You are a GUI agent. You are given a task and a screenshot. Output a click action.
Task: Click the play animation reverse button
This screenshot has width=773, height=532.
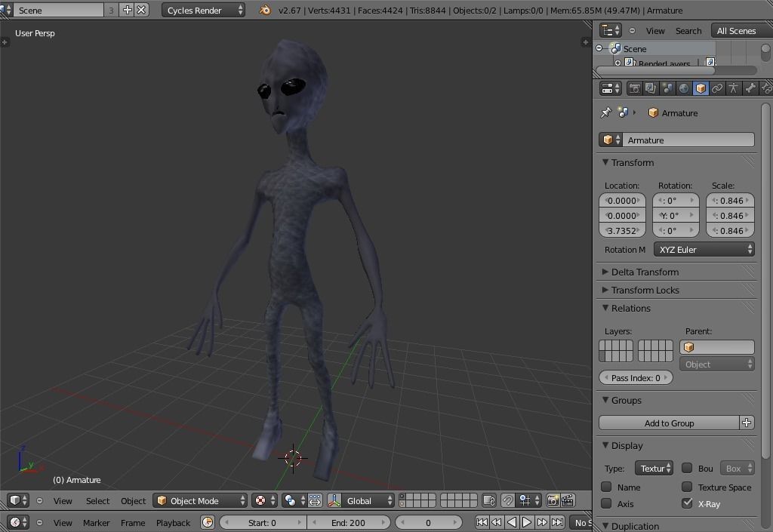click(x=512, y=522)
